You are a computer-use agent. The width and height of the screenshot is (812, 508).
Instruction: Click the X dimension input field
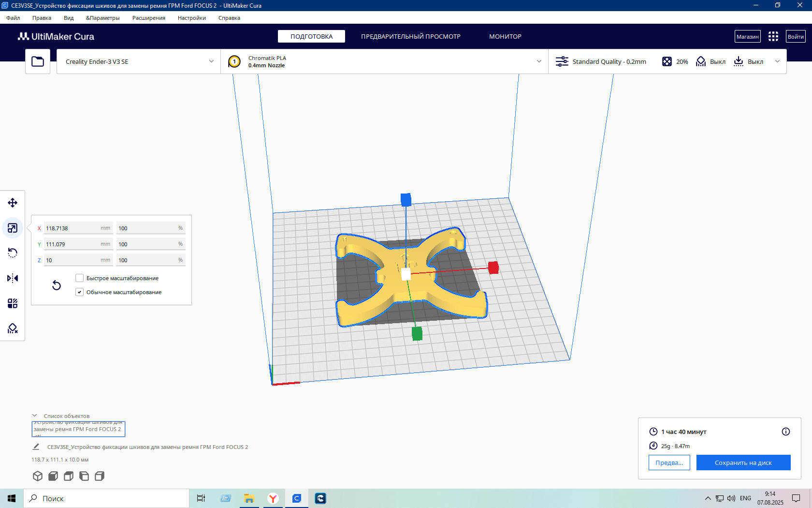78,228
